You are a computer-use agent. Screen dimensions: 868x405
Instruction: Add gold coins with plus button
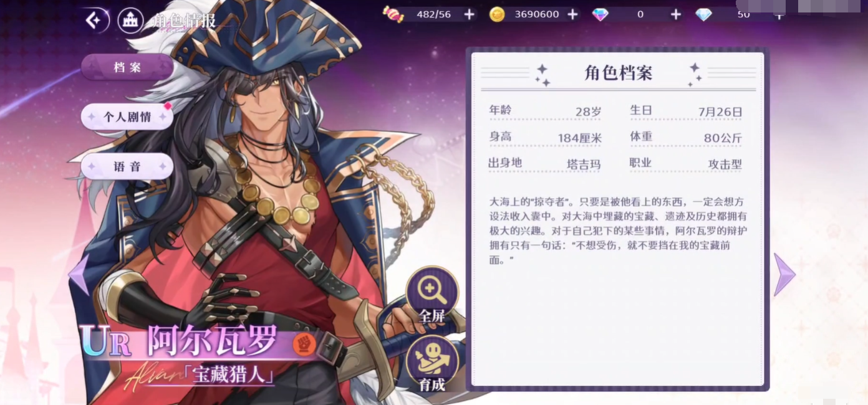click(572, 14)
